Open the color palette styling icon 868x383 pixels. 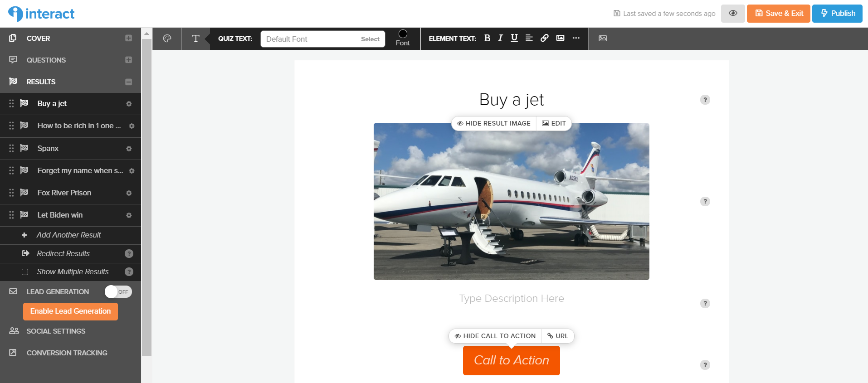point(167,39)
